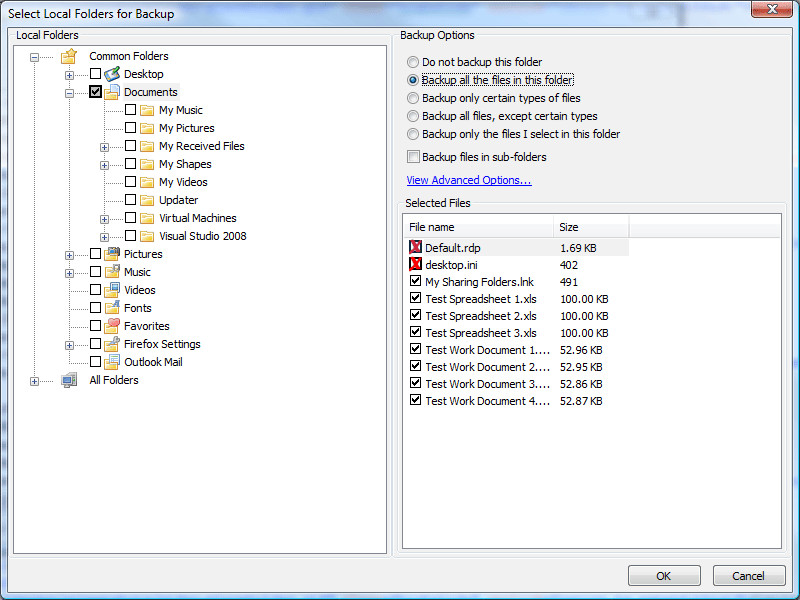This screenshot has height=600, width=800.
Task: Uncheck Test Work Document 1 file
Action: coord(415,349)
